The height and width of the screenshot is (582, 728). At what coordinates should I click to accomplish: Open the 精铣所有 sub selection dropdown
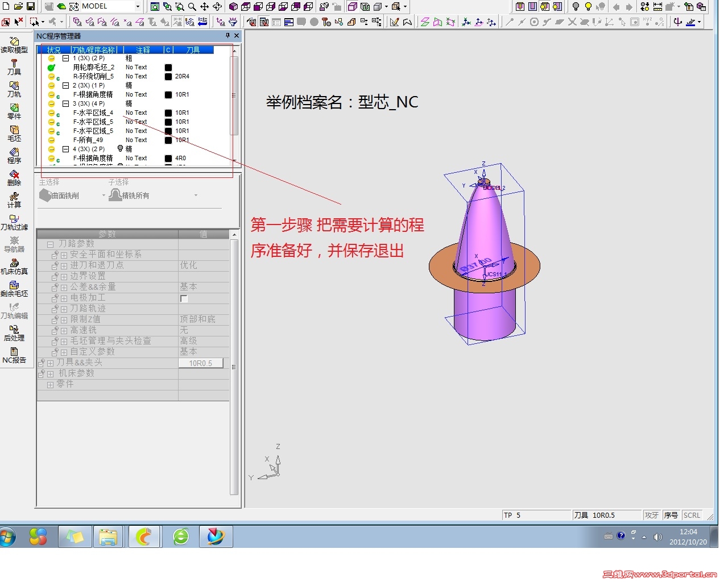click(x=196, y=196)
